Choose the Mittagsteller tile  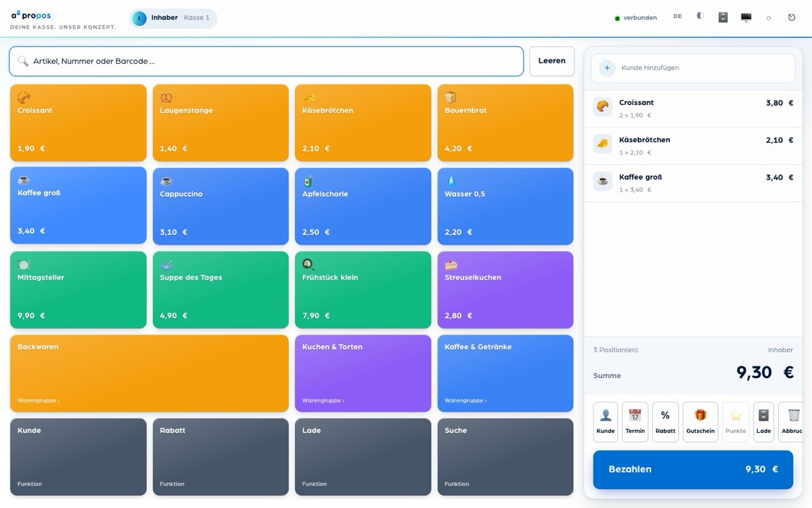(x=78, y=290)
